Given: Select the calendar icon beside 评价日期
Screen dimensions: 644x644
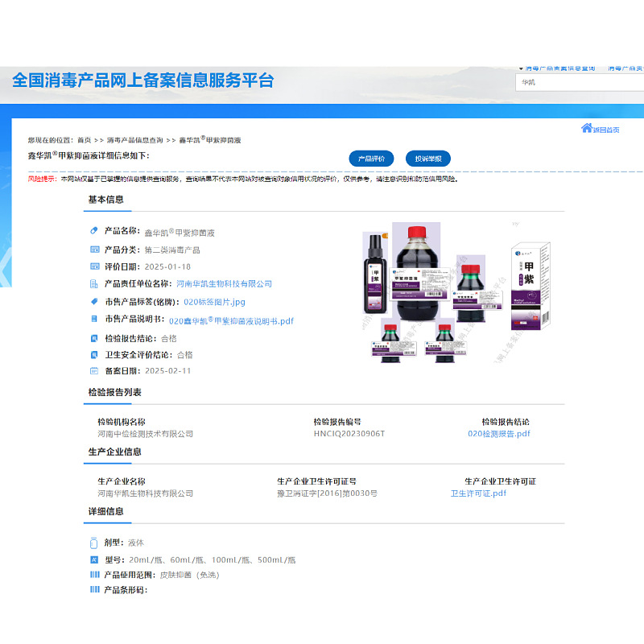Looking at the screenshot, I should point(93,266).
